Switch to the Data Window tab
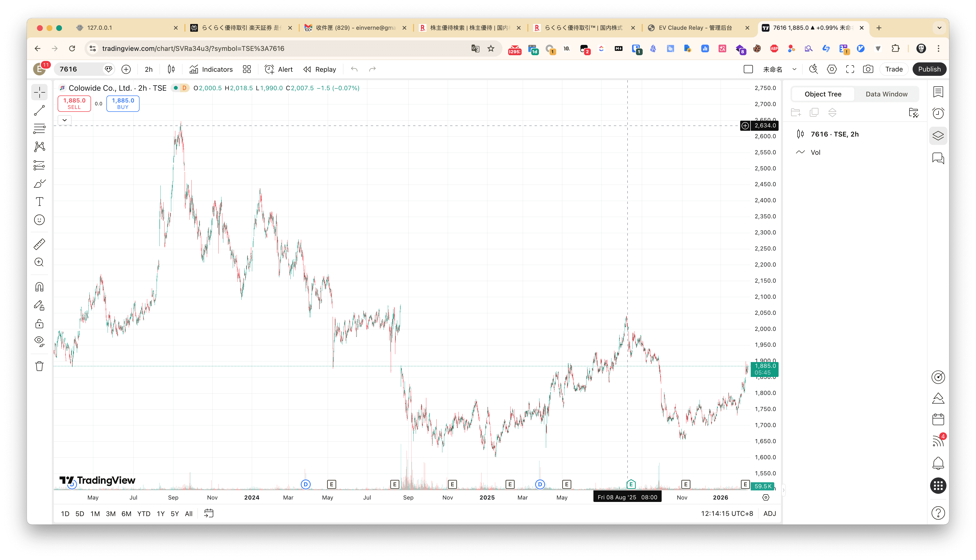 coord(886,94)
